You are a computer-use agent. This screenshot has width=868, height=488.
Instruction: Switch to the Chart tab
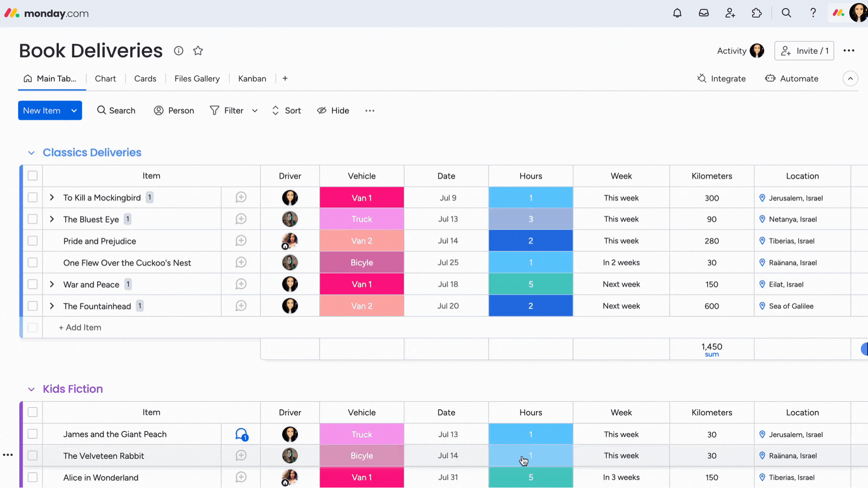105,78
